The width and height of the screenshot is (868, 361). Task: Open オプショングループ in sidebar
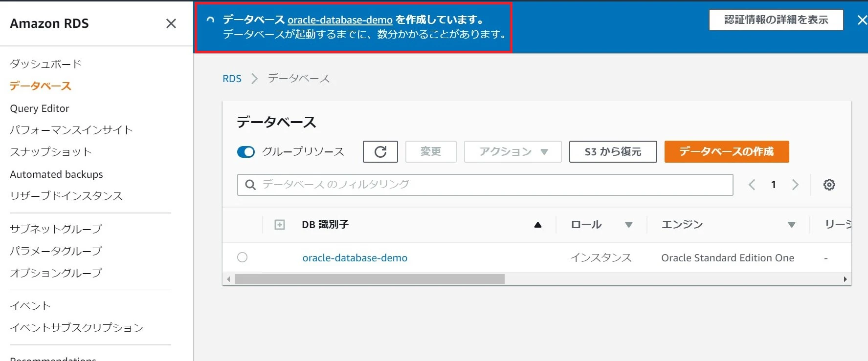click(x=56, y=273)
